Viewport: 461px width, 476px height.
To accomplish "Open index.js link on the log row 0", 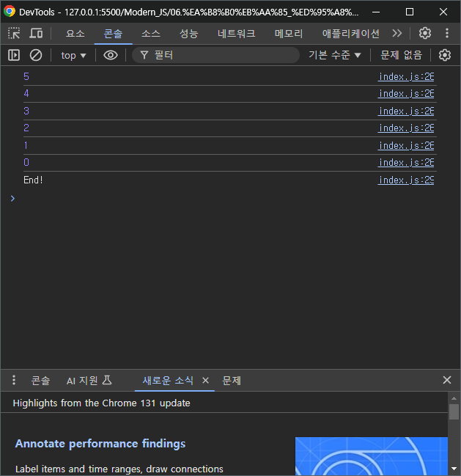I will (406, 163).
